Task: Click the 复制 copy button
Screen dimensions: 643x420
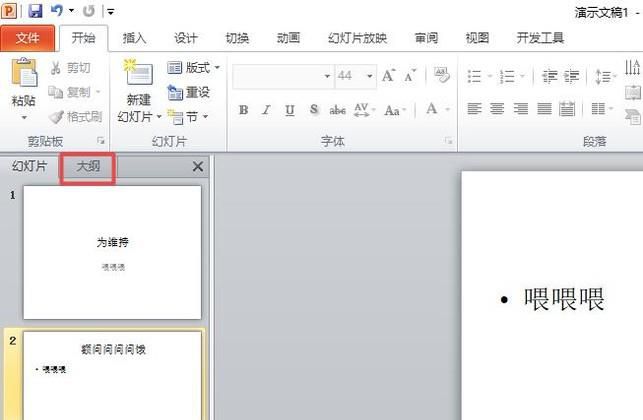Action: [69, 92]
